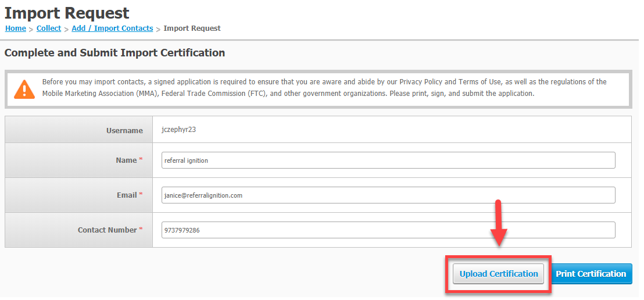Screen dimensions: 644x300
Task: Click the red asterisk beside Email
Action: 141,194
